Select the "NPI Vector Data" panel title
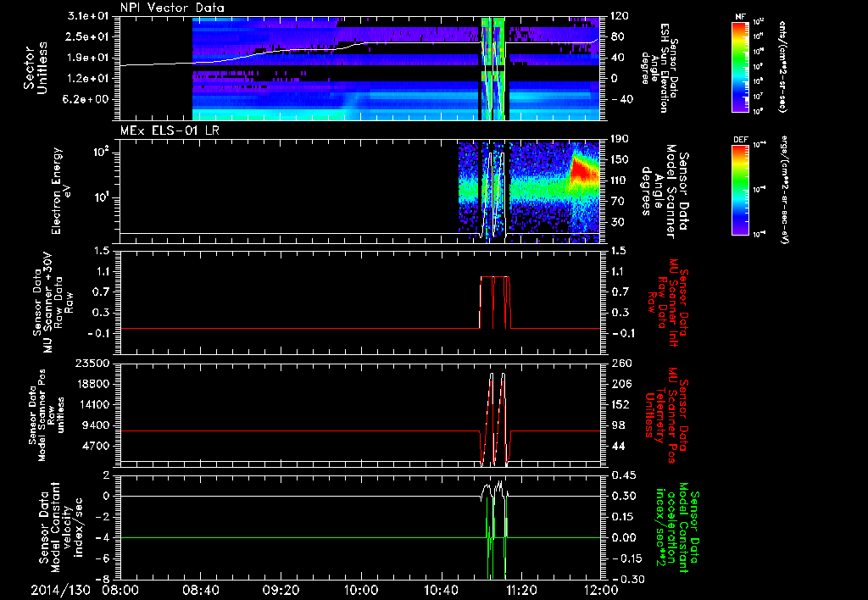868x600 pixels. [172, 8]
